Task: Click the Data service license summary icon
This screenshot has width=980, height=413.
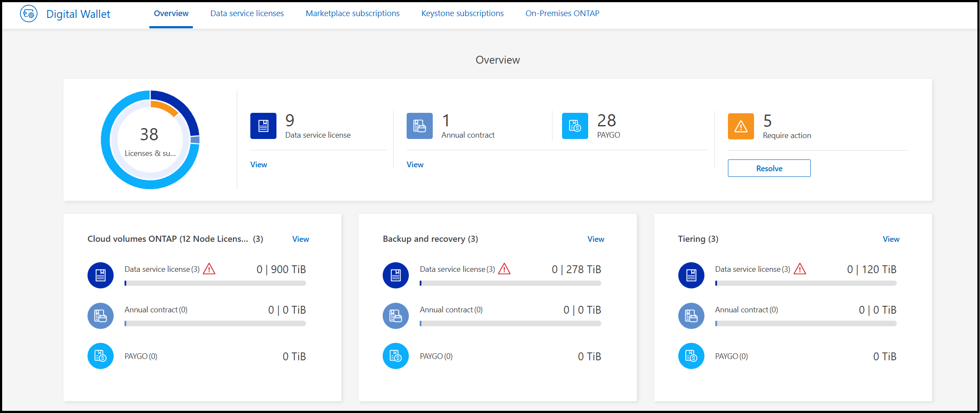Action: [x=263, y=126]
